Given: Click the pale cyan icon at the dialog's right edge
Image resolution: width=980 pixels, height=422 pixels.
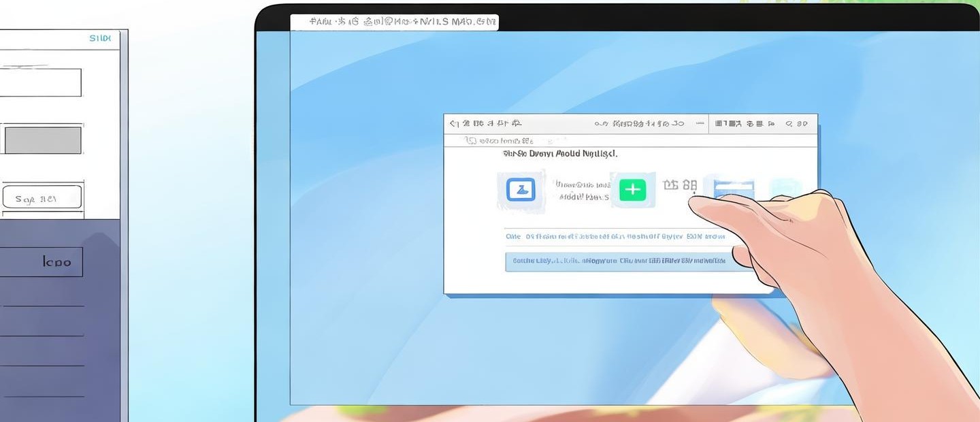Looking at the screenshot, I should tap(785, 189).
